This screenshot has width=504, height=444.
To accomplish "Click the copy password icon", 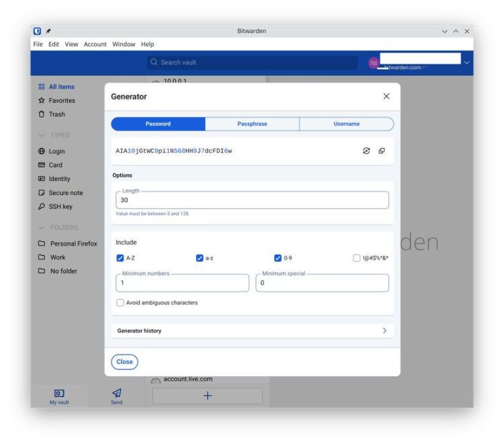I will pos(382,151).
